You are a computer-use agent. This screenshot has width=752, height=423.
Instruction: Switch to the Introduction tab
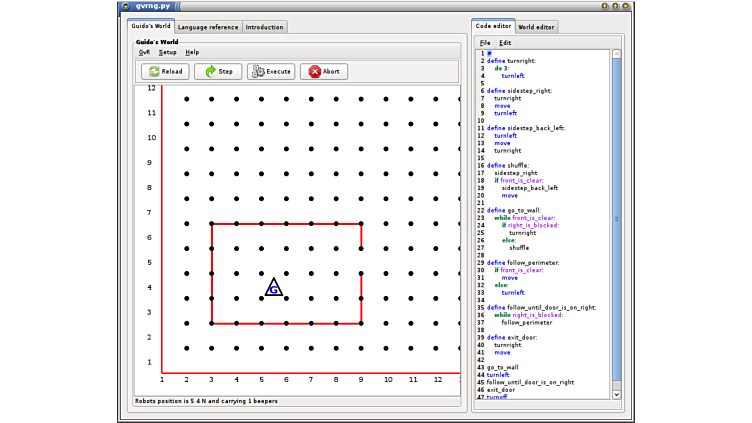264,27
